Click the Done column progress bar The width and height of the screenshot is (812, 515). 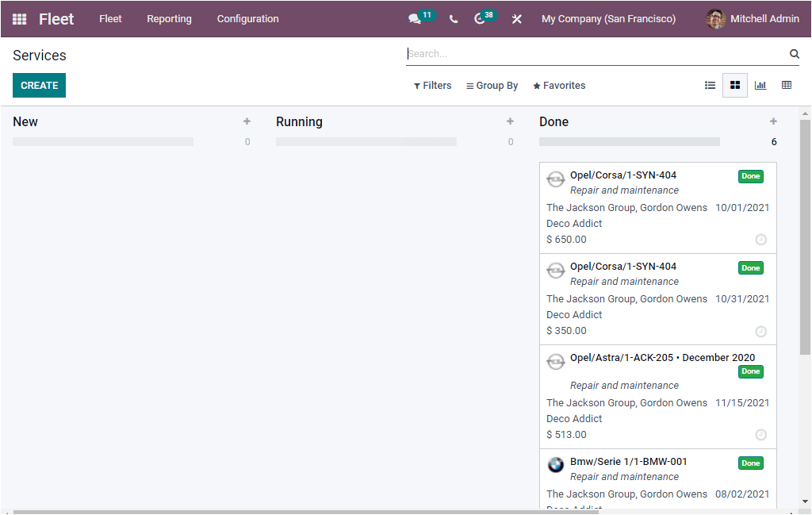[629, 141]
